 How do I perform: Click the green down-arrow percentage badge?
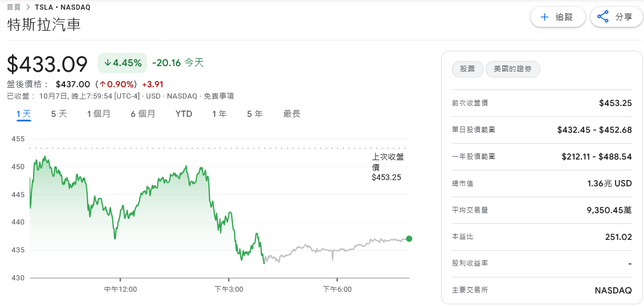122,63
